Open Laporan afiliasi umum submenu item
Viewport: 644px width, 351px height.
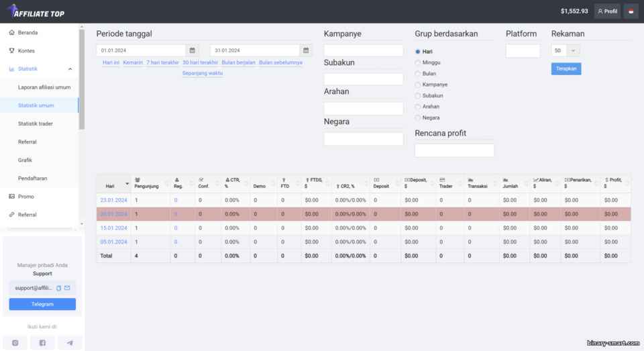(x=44, y=87)
